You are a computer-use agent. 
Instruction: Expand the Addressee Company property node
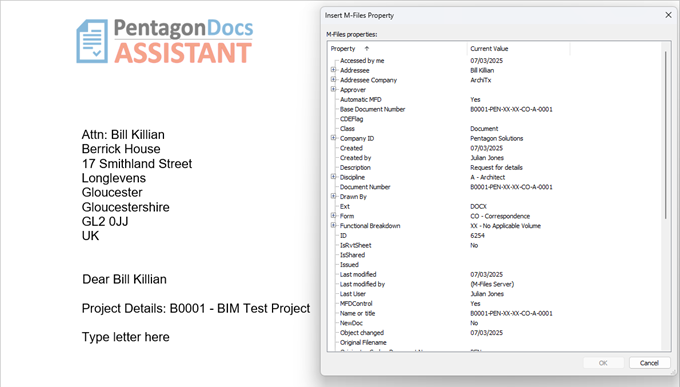(333, 79)
